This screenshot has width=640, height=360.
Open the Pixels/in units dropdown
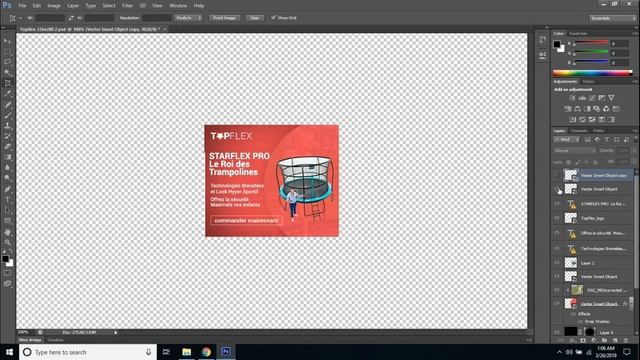tap(188, 18)
